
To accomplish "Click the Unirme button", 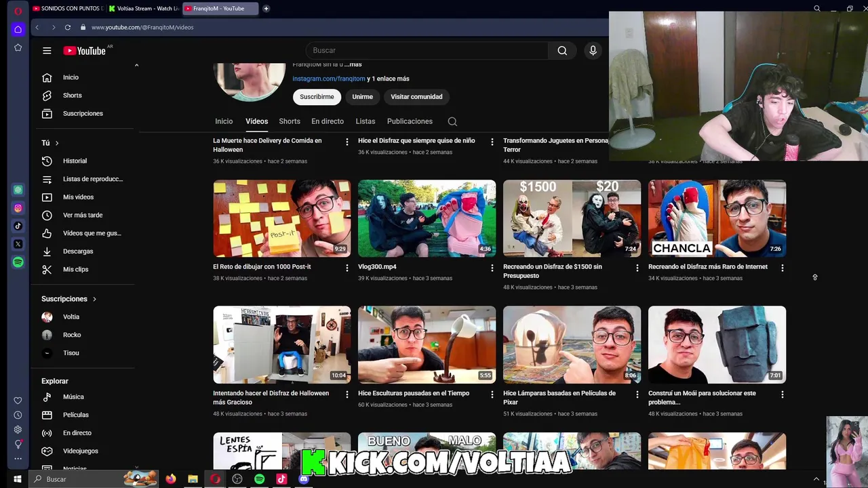I will coord(362,97).
